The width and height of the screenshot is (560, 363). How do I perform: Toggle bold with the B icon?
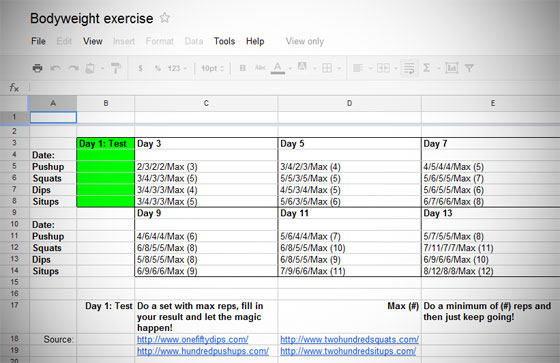coord(242,68)
